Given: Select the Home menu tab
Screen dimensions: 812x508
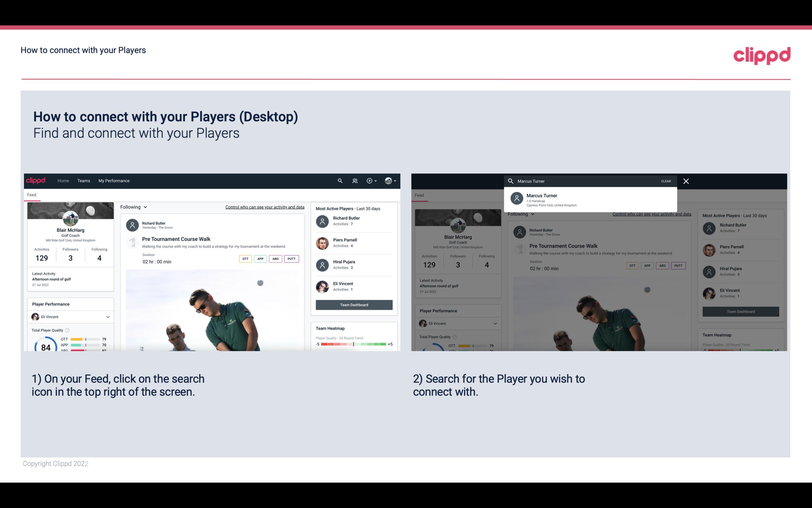Looking at the screenshot, I should [63, 181].
